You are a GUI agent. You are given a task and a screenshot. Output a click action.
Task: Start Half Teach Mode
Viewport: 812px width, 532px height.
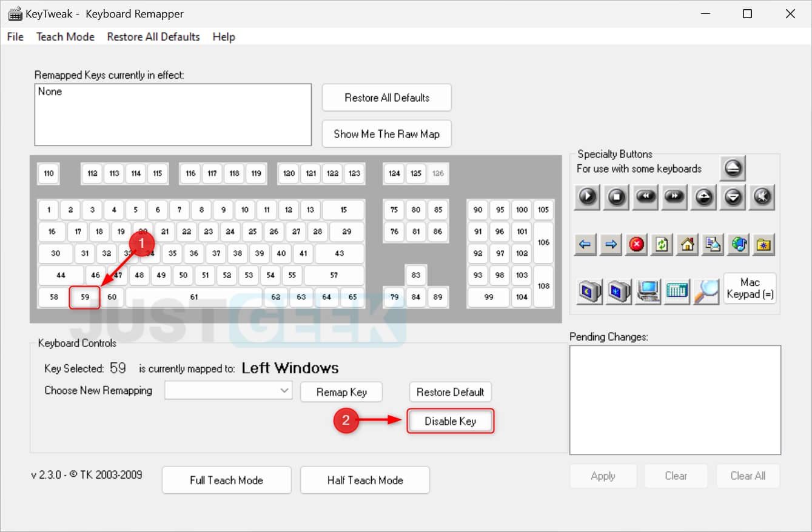(365, 480)
